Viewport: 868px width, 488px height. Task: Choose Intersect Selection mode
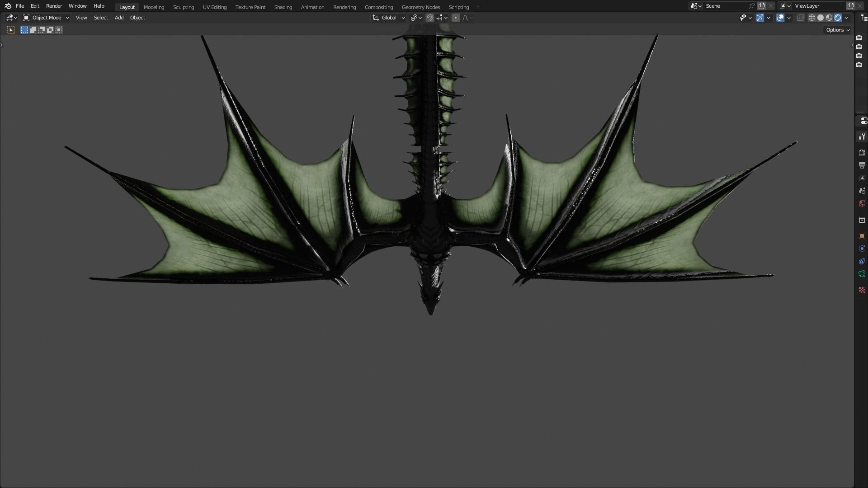[x=59, y=30]
